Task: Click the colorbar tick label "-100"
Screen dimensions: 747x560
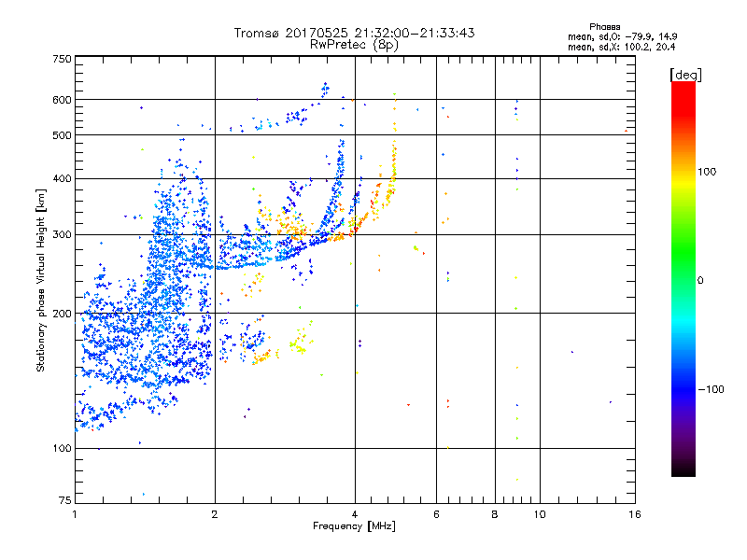Action: coord(711,389)
